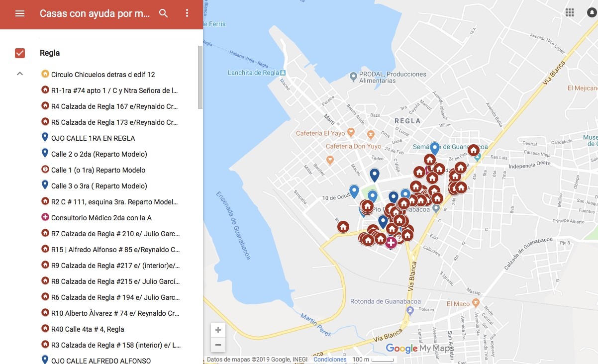Click Cafeteria Don Yuyo marker
This screenshot has height=364, width=598.
(370, 135)
